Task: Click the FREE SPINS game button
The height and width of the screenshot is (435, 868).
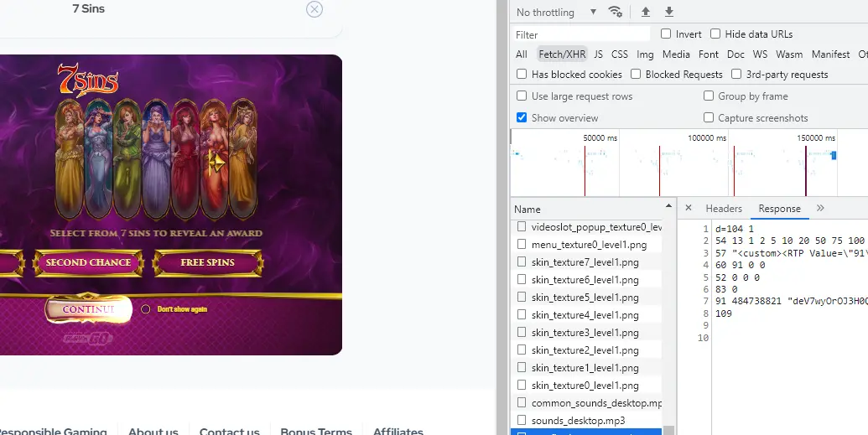Action: click(208, 263)
